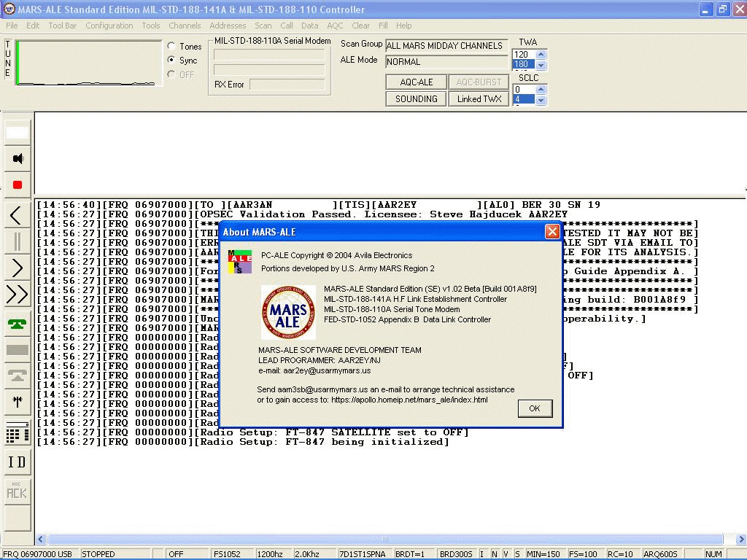The width and height of the screenshot is (747, 560).
Task: Click the RX Error field
Action: point(287,85)
